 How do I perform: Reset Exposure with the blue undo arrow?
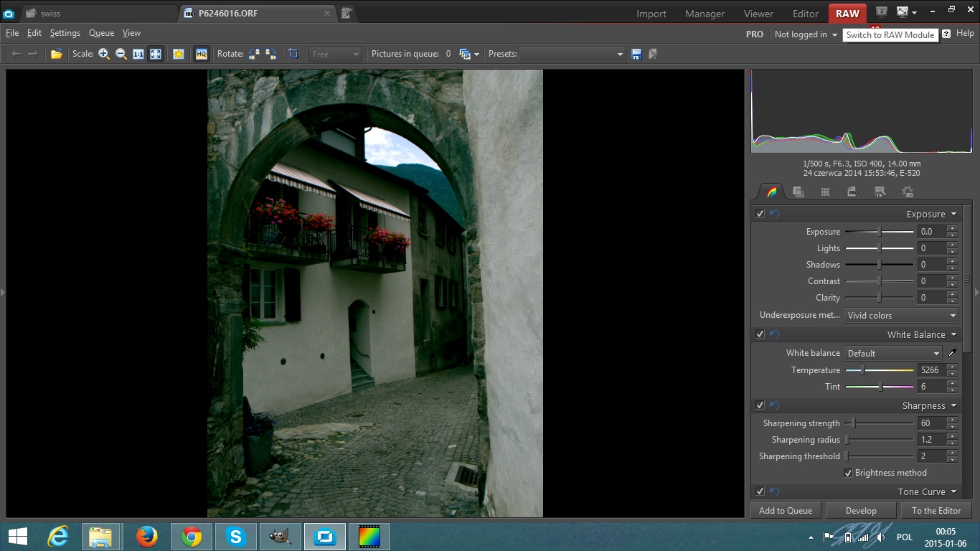(x=774, y=214)
